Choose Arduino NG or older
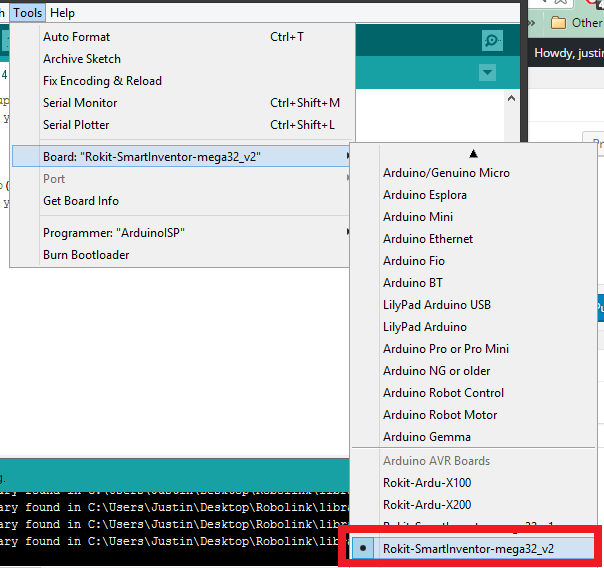The image size is (604, 568). [473, 370]
